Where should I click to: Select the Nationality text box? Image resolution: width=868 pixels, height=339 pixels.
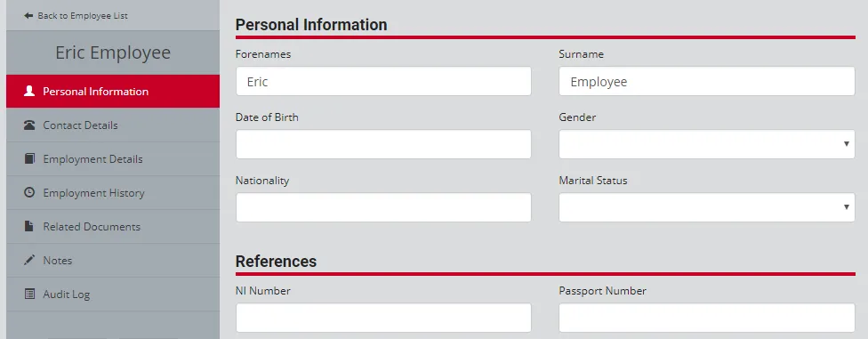pos(383,207)
